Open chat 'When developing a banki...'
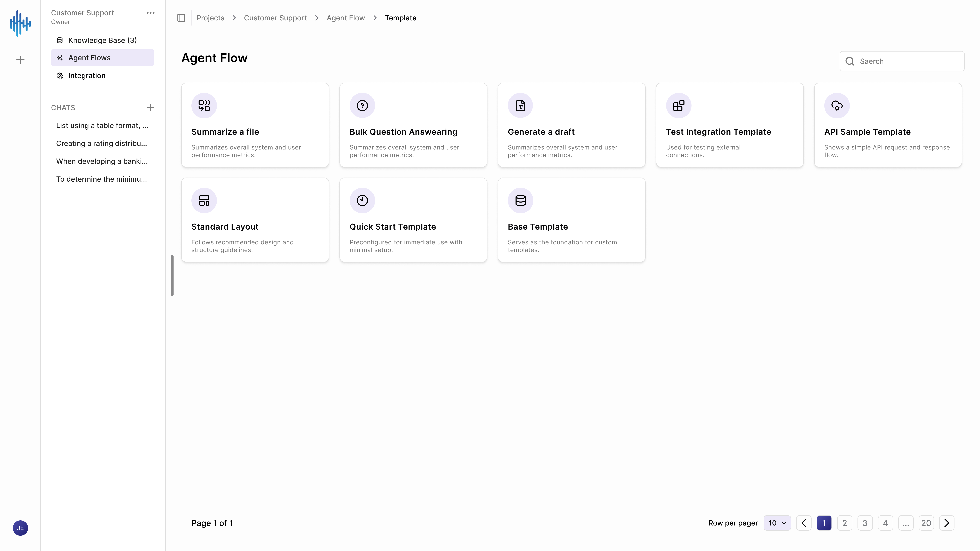Screen dimensions: 980x551 click(102, 161)
